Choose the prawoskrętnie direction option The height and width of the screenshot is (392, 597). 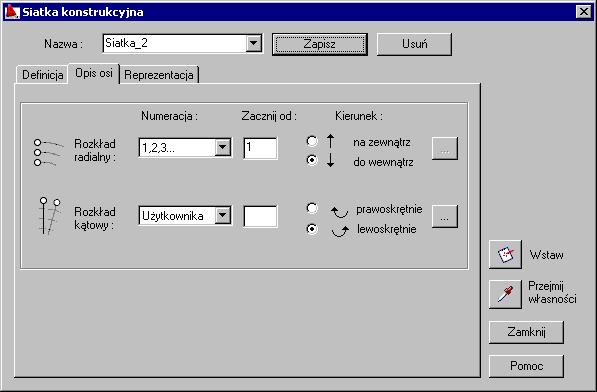click(x=312, y=208)
